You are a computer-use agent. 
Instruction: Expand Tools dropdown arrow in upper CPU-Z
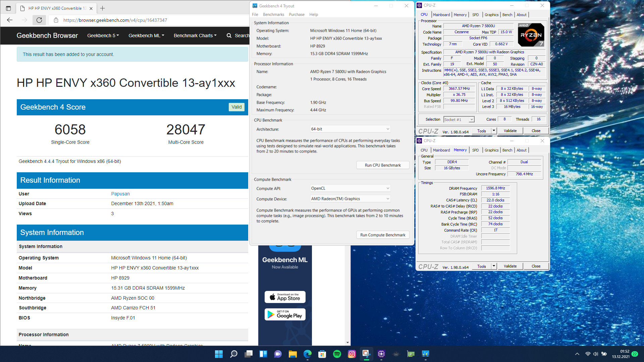[x=494, y=131]
